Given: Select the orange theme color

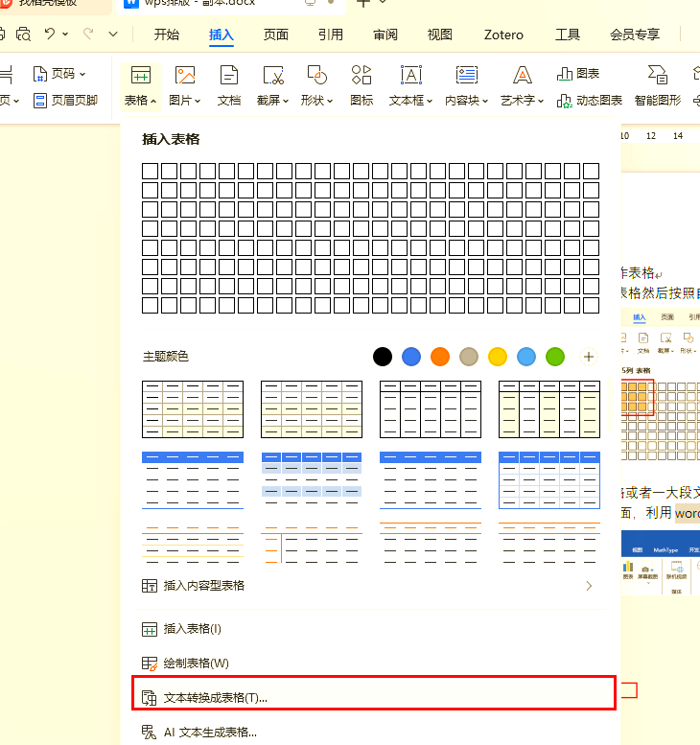Looking at the screenshot, I should pyautogui.click(x=440, y=357).
